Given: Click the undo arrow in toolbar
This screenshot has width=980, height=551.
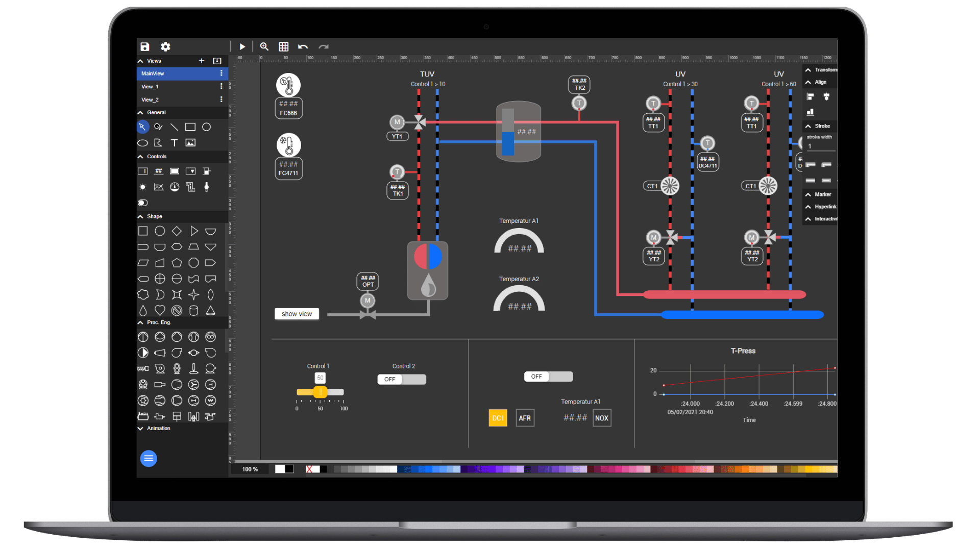Looking at the screenshot, I should tap(303, 47).
